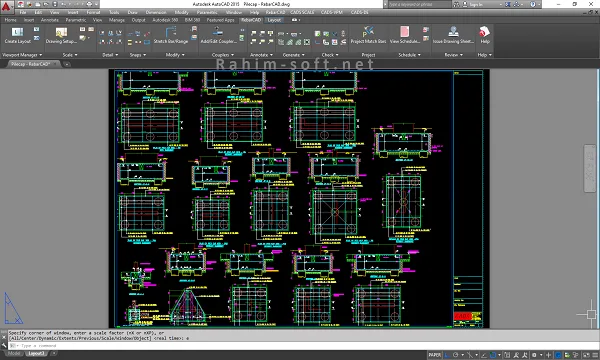Viewport: 600px width, 360px height.
Task: Add a new drawing tab with plus button
Action: pyautogui.click(x=67, y=64)
